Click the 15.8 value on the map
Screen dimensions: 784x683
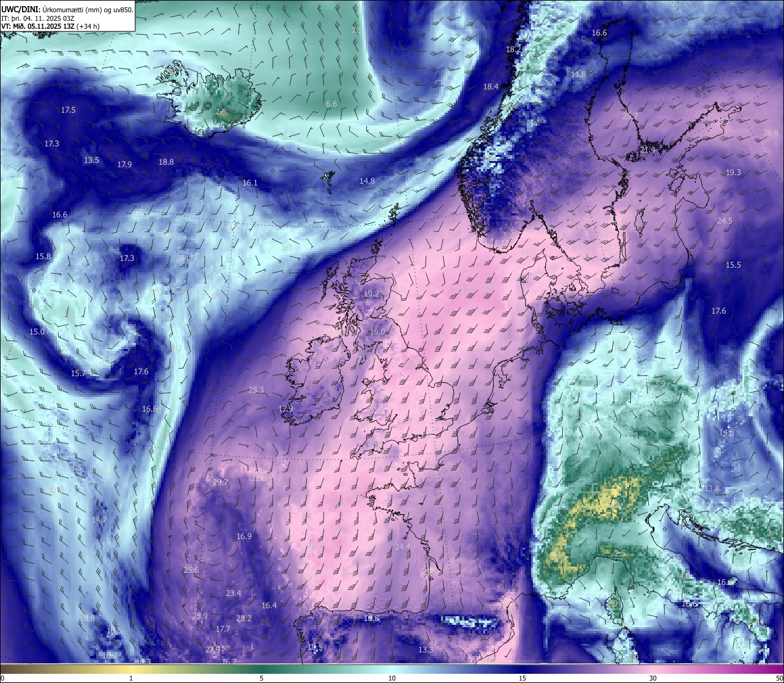point(43,257)
